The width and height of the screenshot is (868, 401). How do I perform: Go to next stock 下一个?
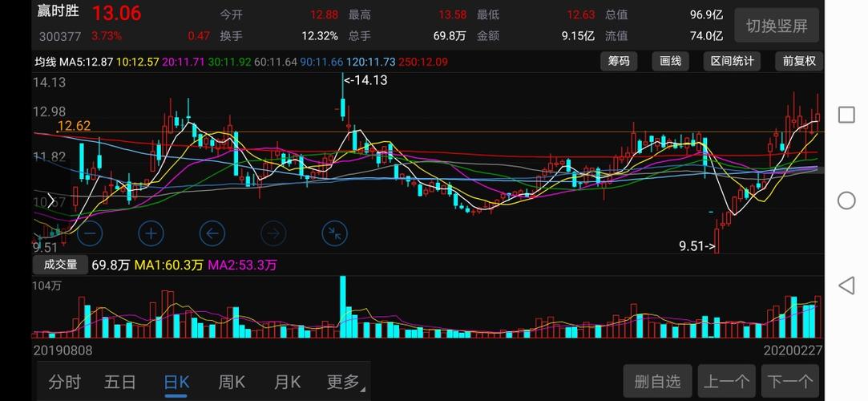click(790, 382)
